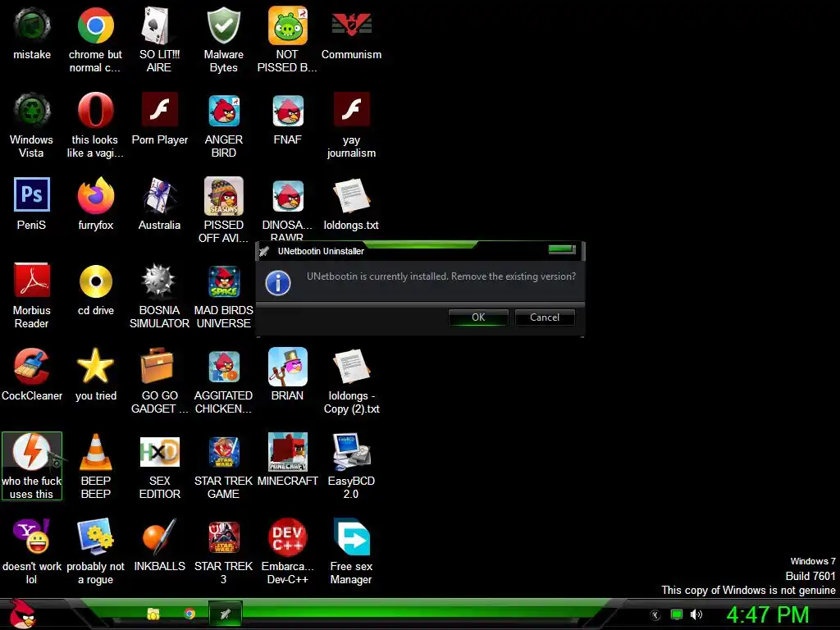Select the HxD 'SEX EDITIOR' icon

[159, 452]
